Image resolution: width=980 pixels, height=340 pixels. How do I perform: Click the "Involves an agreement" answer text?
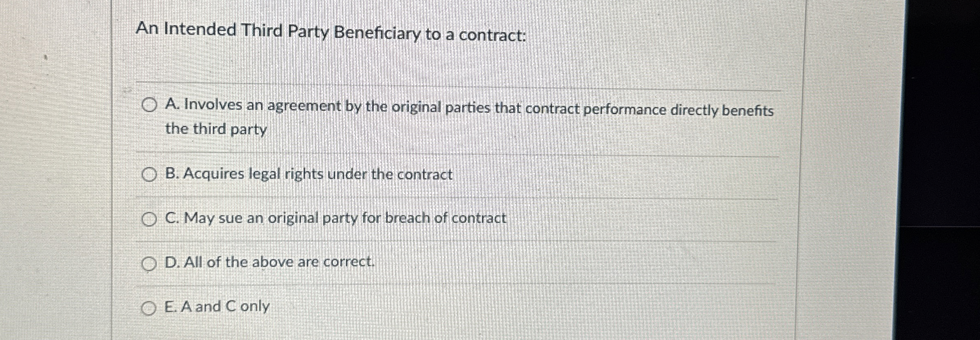[469, 118]
